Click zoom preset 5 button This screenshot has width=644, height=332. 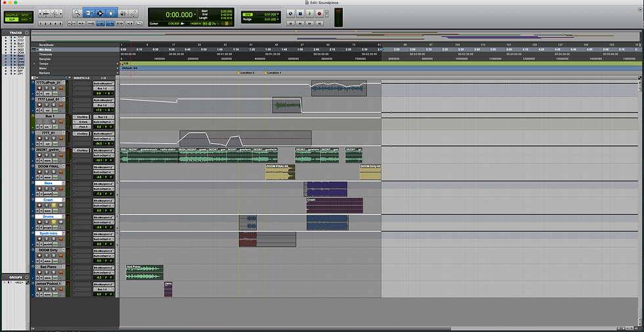(60, 24)
